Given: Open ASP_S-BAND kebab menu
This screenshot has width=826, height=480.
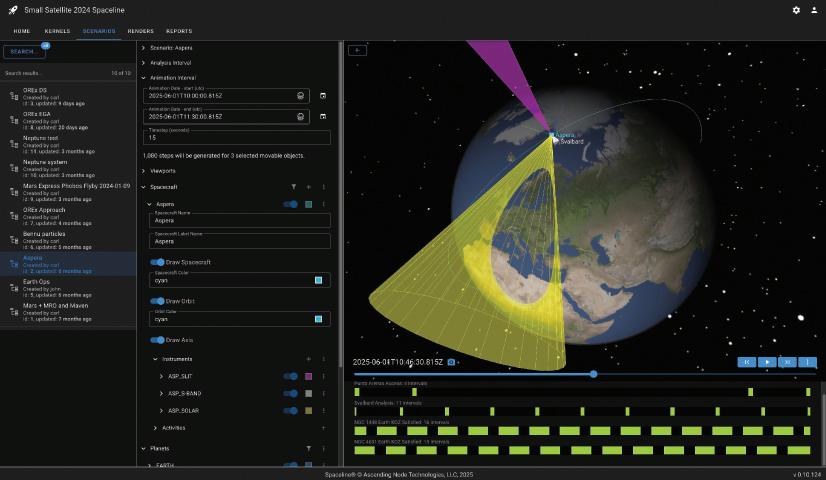Looking at the screenshot, I should [323, 393].
